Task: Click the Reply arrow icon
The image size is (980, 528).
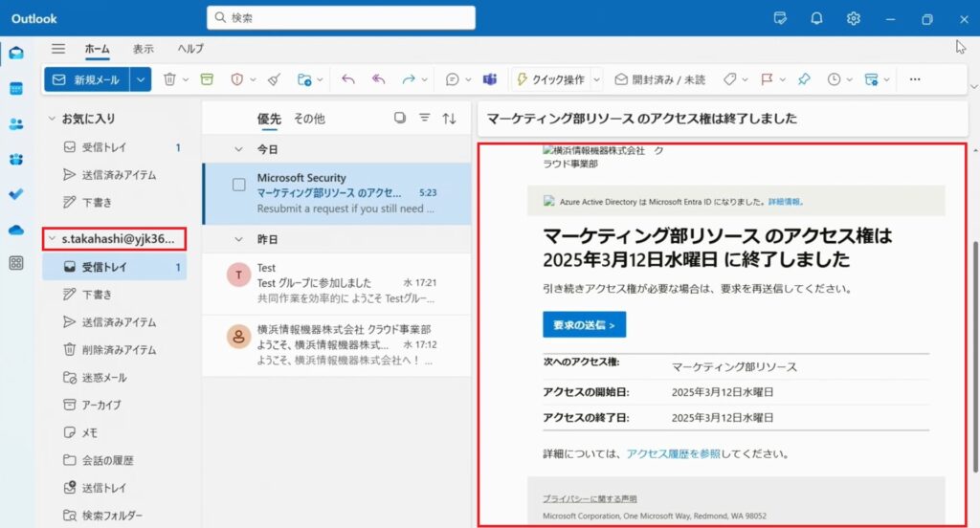Action: tap(348, 79)
